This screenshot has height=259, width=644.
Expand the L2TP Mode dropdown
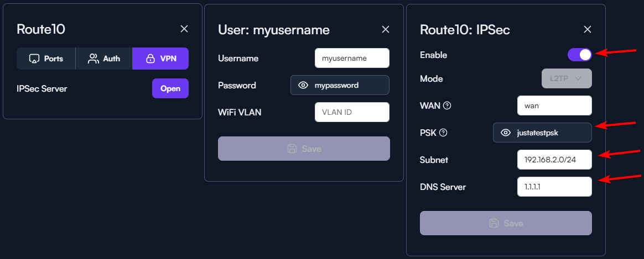click(567, 78)
